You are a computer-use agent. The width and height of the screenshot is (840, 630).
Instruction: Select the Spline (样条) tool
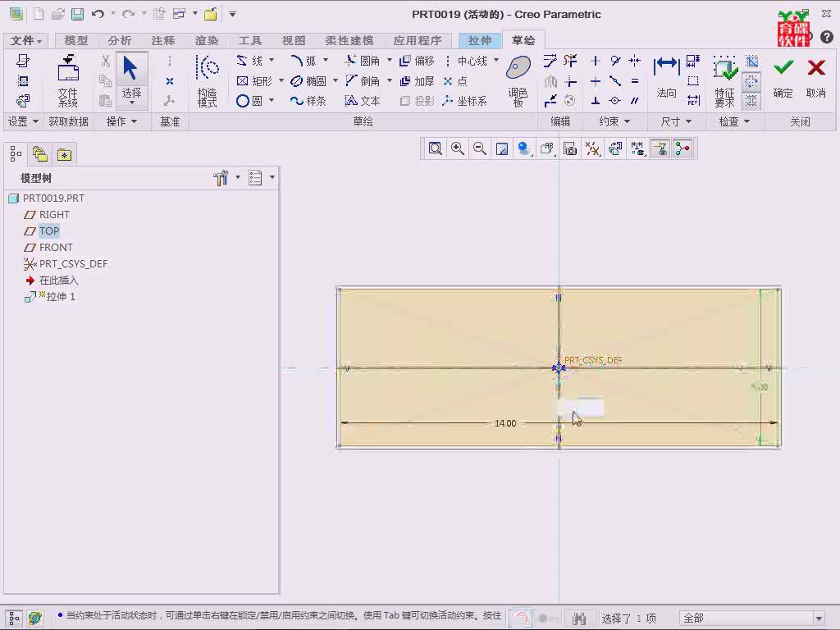click(308, 101)
